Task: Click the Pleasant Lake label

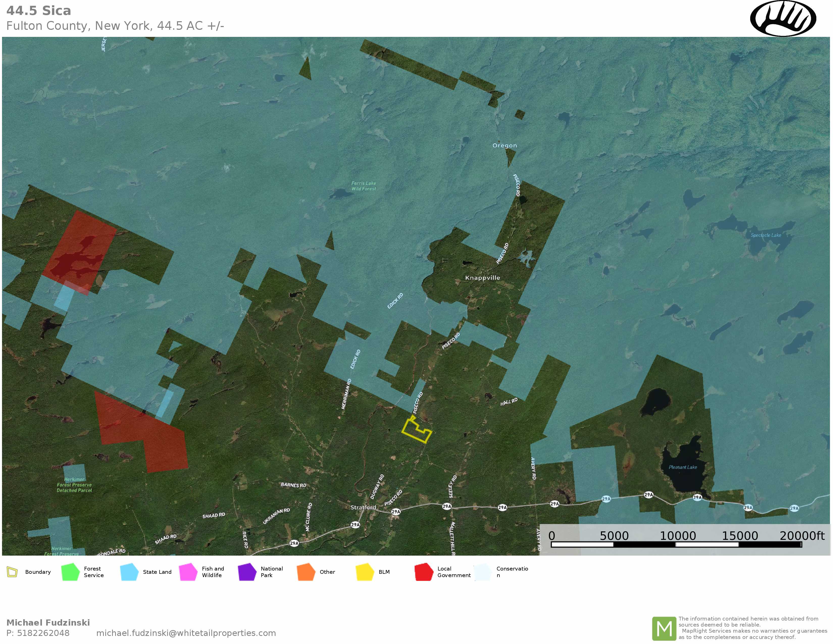Action: [x=683, y=467]
